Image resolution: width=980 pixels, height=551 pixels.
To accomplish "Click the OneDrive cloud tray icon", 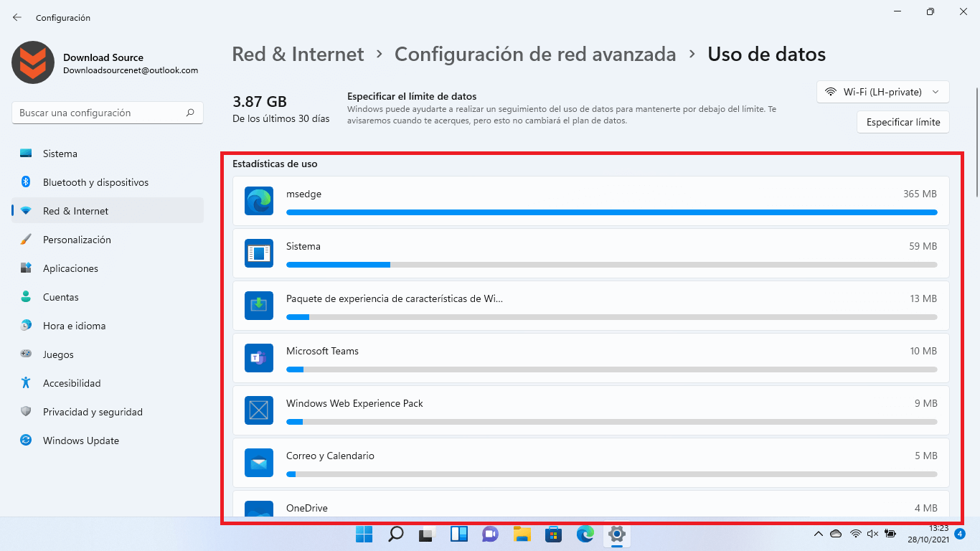I will tap(836, 534).
